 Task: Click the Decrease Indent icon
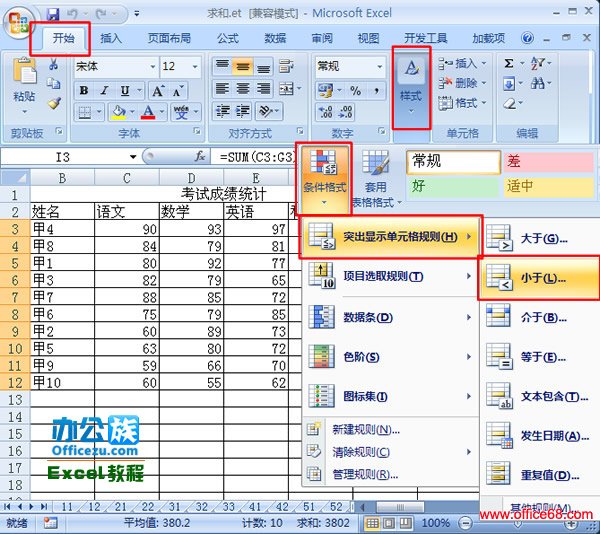pos(223,112)
